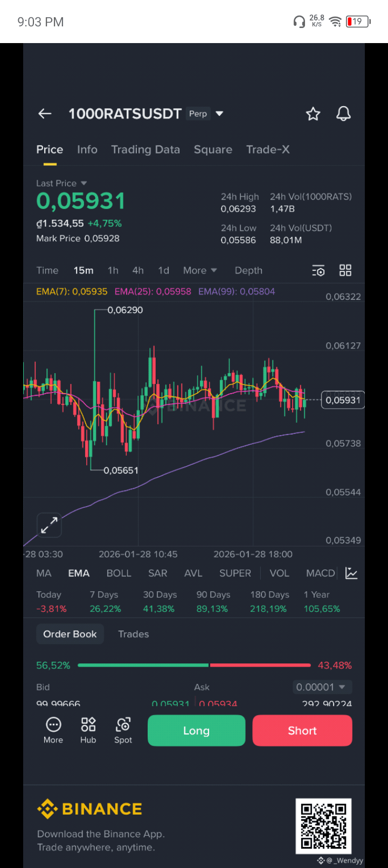Tap the 180 Days 218,19% performance value
This screenshot has height=868, width=388.
tap(268, 609)
